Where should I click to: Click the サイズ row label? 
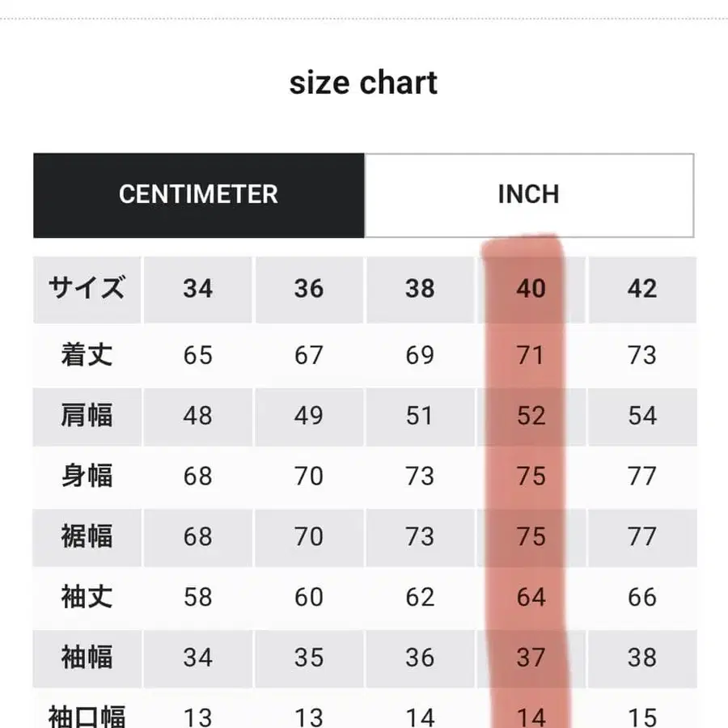[x=87, y=289]
